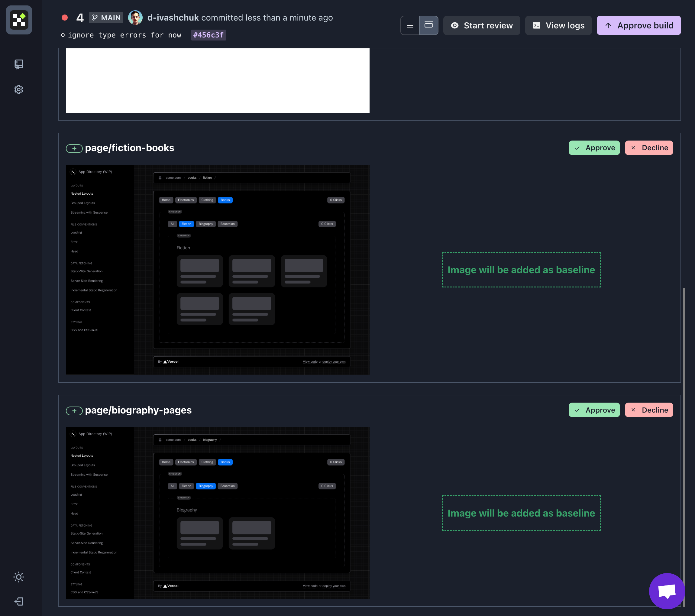695x616 pixels.
Task: Switch to expanded card view
Action: pos(429,25)
